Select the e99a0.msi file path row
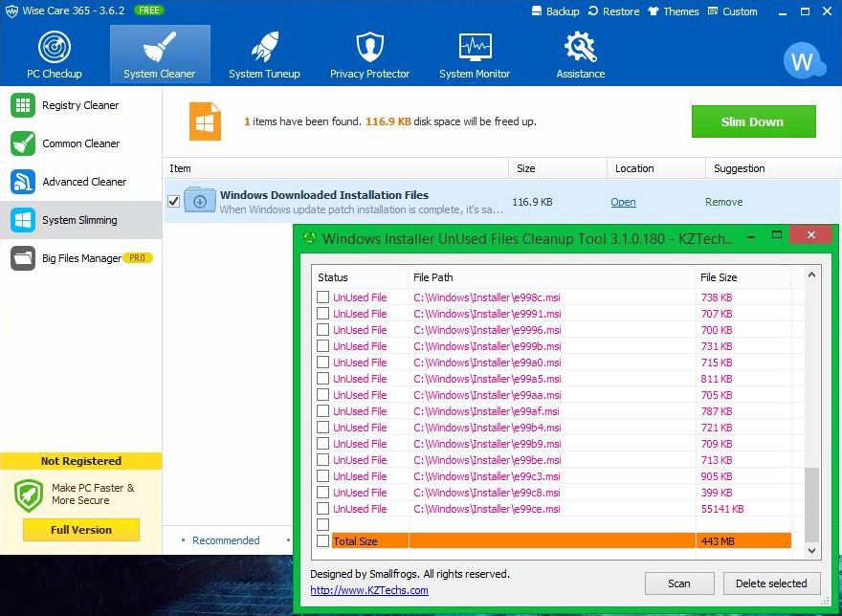Image resolution: width=842 pixels, height=616 pixels. (x=487, y=362)
